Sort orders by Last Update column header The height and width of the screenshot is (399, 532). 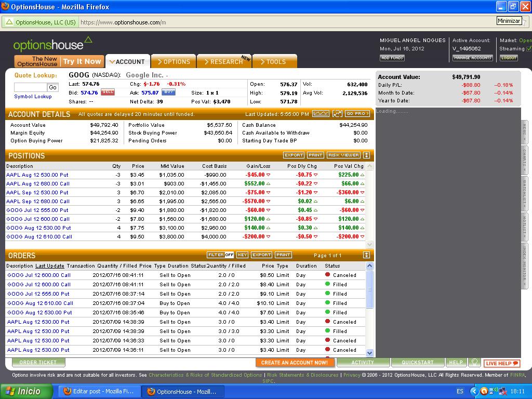(49, 265)
